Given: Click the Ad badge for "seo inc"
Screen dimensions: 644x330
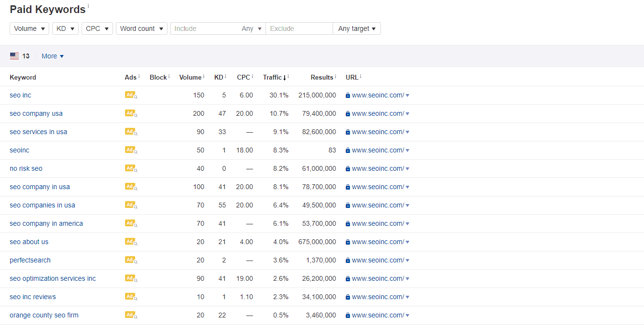Looking at the screenshot, I should 129,95.
